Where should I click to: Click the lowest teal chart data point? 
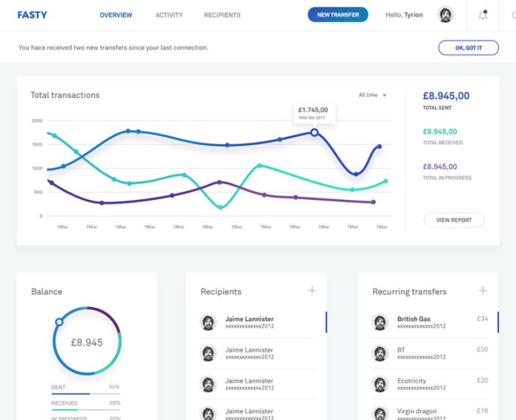pos(220,207)
